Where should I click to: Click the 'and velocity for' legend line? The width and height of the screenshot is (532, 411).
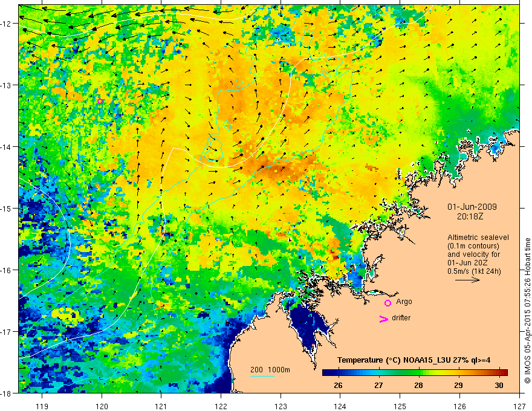pos(473,254)
